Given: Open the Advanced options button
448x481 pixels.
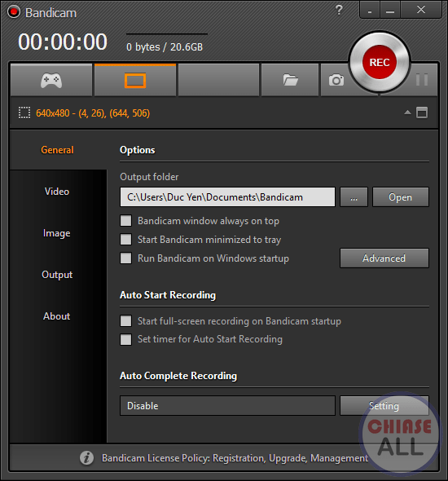Looking at the screenshot, I should point(384,258).
